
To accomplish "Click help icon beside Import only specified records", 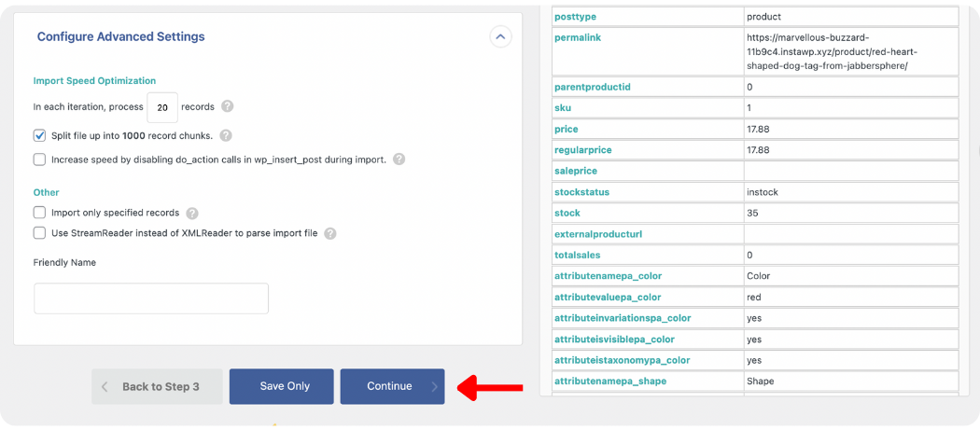I will point(192,213).
